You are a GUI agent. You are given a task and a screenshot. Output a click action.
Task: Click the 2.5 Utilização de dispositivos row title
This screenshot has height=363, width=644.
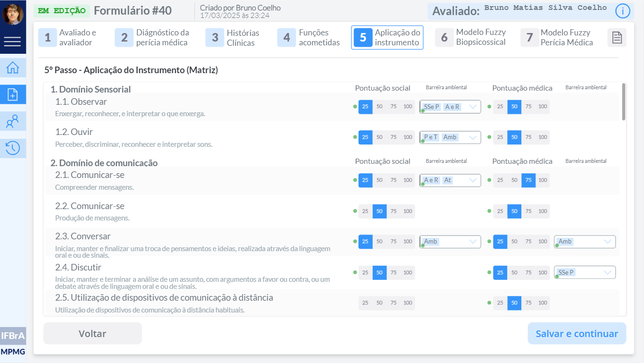[164, 298]
